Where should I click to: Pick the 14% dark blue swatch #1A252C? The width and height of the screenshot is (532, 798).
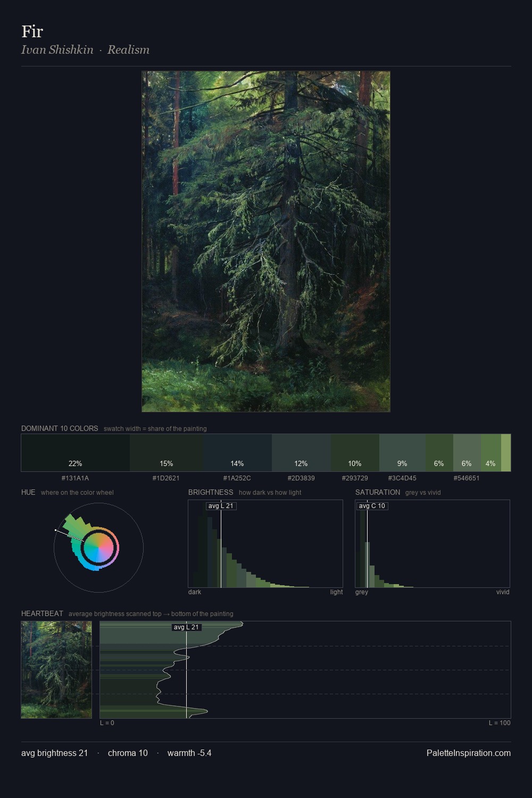237,453
